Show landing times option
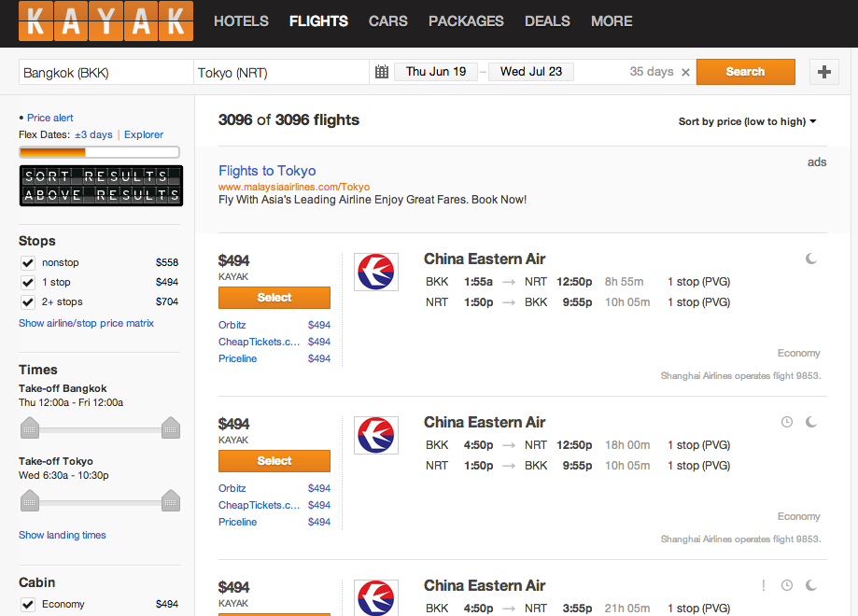The height and width of the screenshot is (616, 858). coord(63,535)
